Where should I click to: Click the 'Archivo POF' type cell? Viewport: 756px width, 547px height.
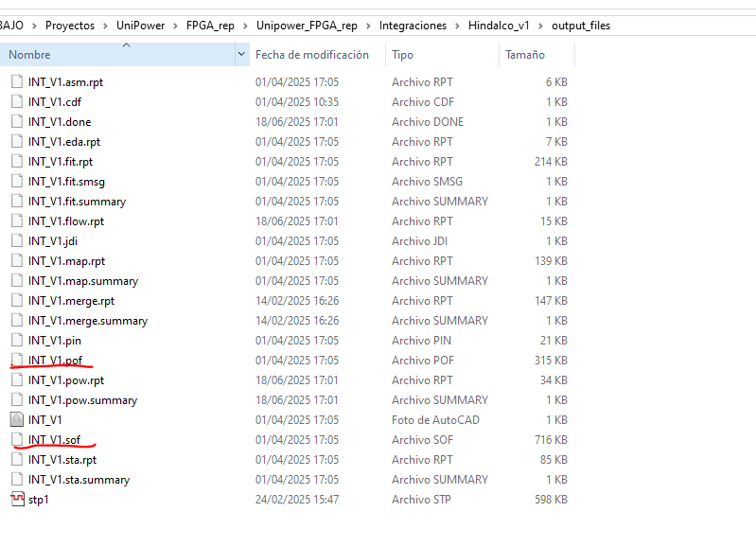click(x=423, y=361)
